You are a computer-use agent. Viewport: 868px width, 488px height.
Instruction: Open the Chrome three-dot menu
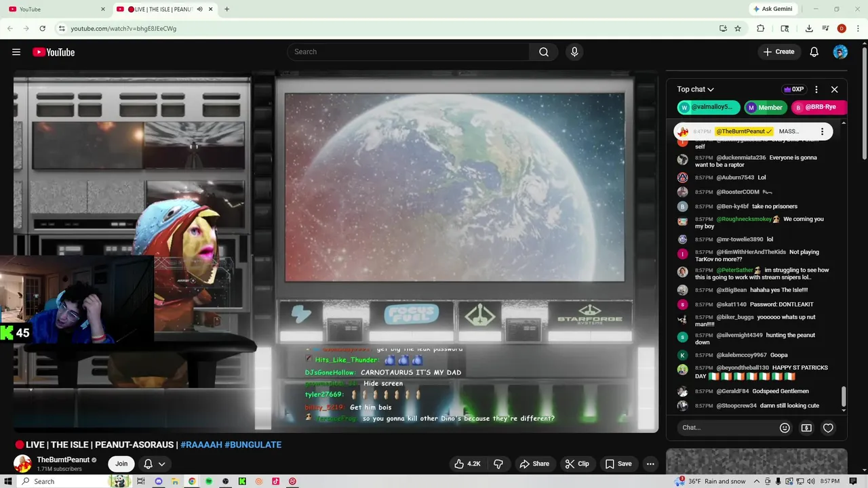coord(858,28)
